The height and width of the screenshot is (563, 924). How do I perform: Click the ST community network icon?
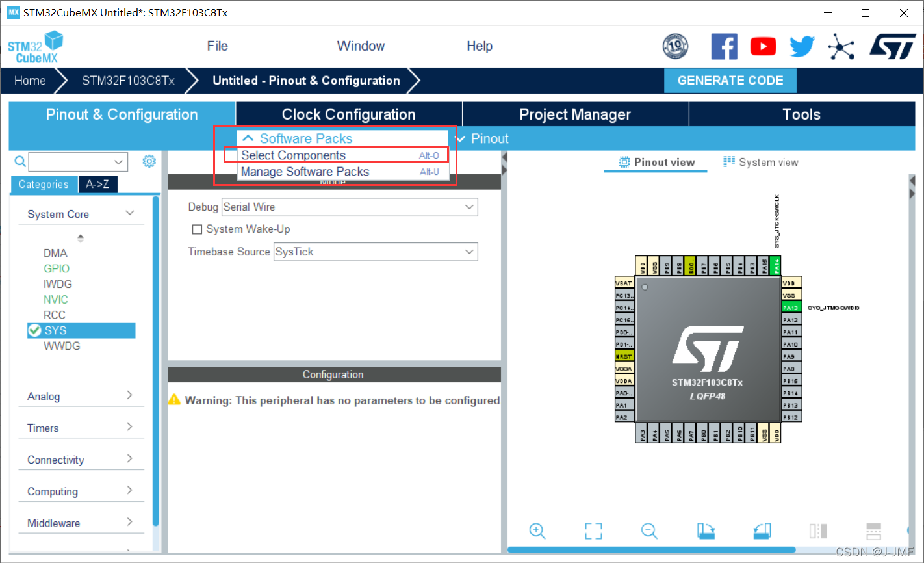(x=841, y=47)
